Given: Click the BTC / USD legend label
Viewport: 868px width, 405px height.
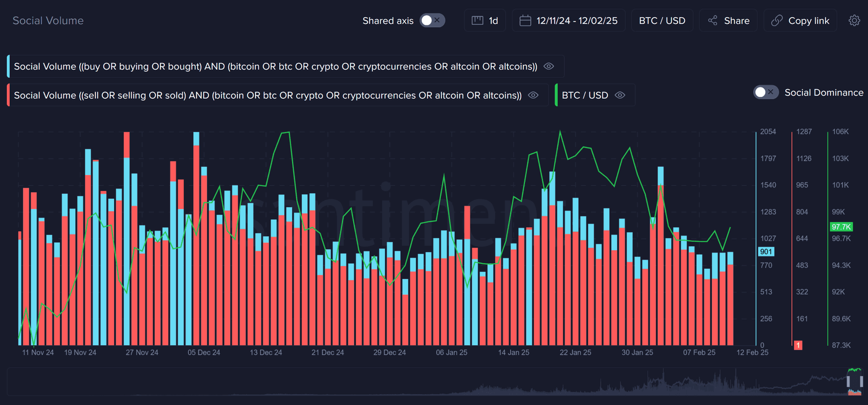Looking at the screenshot, I should click(x=585, y=95).
